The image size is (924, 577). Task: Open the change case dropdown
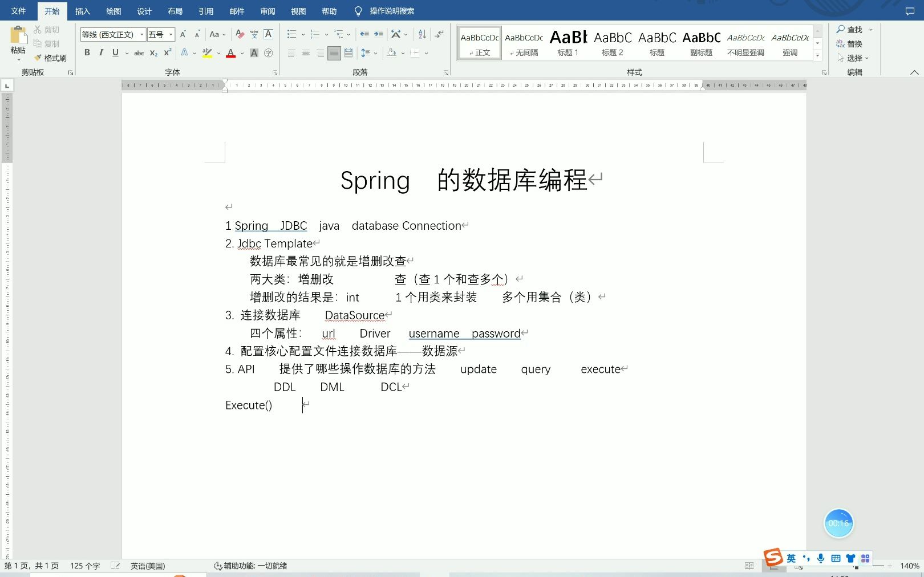pos(217,34)
